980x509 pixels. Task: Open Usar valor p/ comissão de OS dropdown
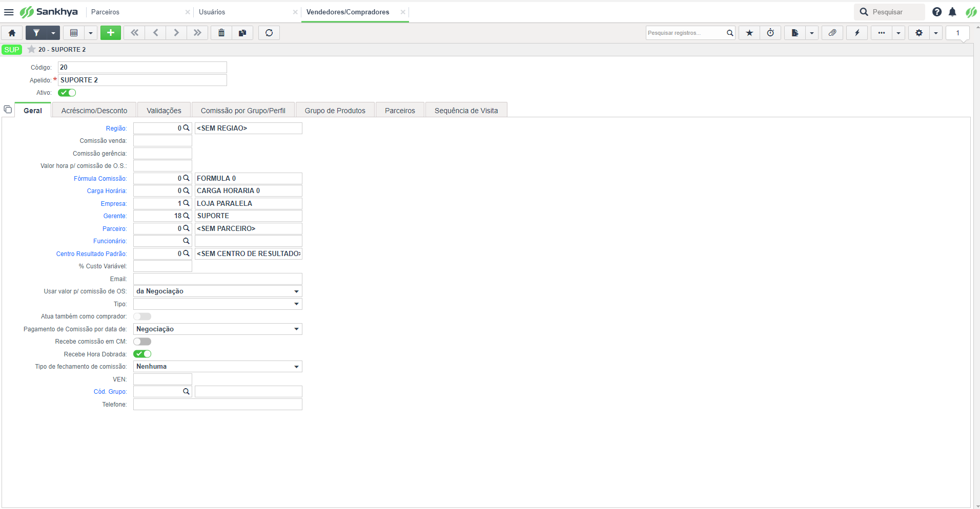[x=218, y=291]
